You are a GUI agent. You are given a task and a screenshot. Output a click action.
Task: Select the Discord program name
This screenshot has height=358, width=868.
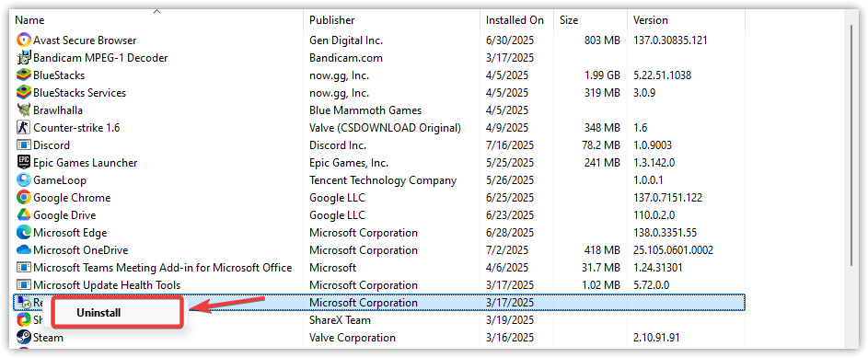52,145
